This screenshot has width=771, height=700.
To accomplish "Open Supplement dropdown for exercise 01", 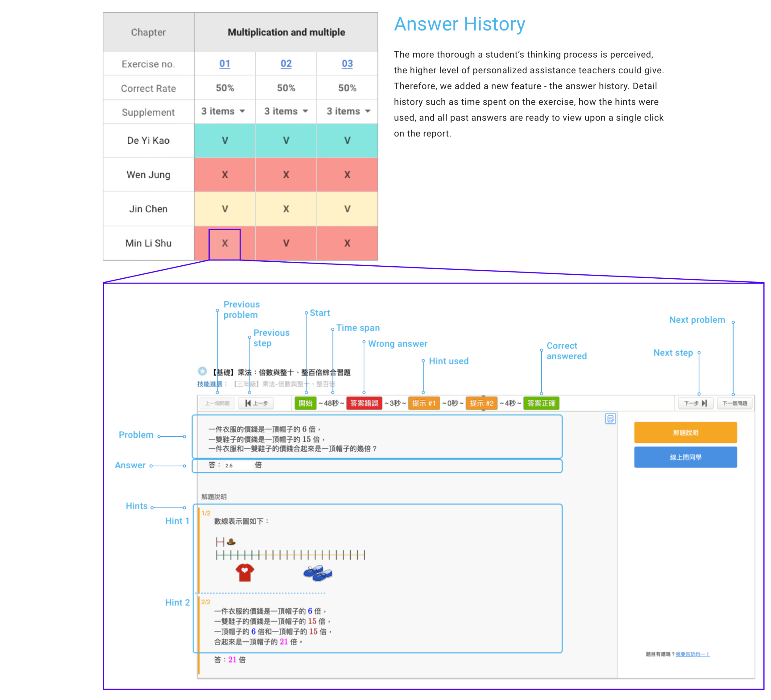I will (x=223, y=111).
